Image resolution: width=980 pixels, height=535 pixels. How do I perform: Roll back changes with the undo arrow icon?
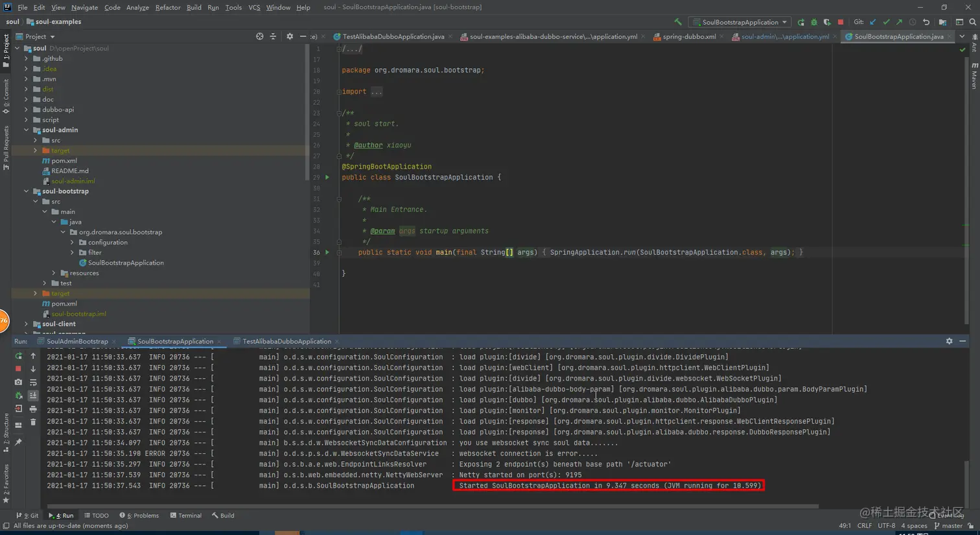[926, 22]
